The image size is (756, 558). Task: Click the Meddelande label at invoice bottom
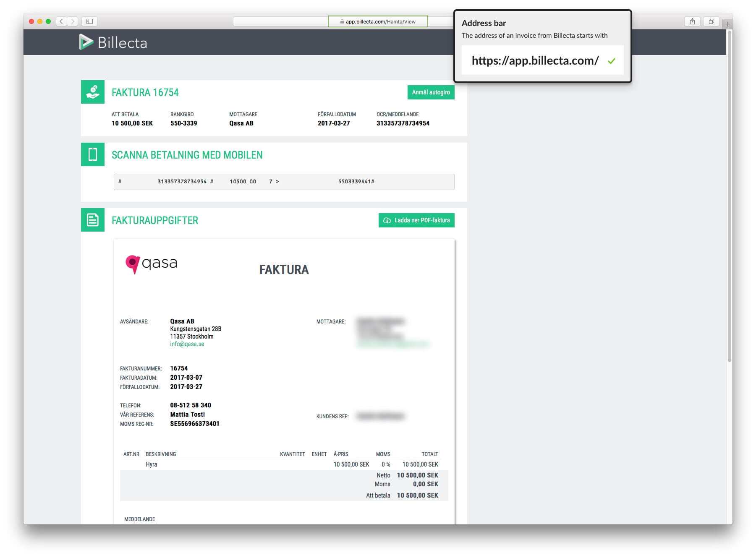click(140, 519)
